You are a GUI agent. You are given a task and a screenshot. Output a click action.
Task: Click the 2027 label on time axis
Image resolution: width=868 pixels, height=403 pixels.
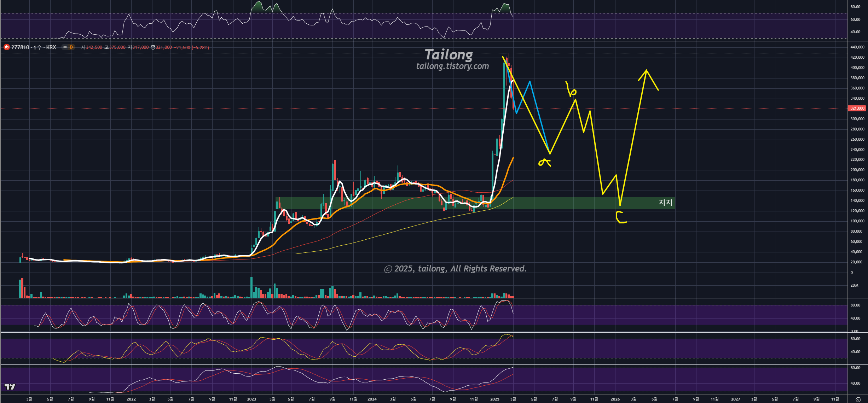735,399
